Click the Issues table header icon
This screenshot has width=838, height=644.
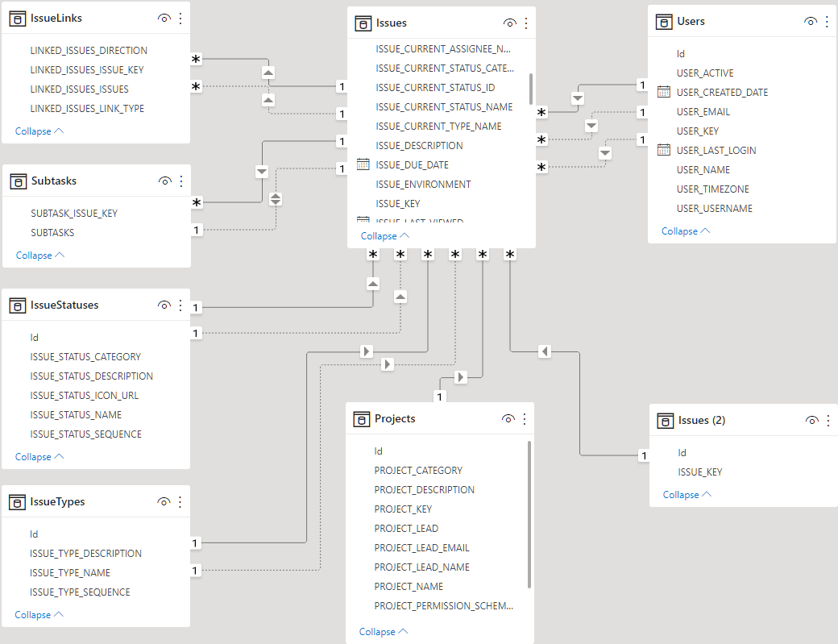(x=363, y=23)
